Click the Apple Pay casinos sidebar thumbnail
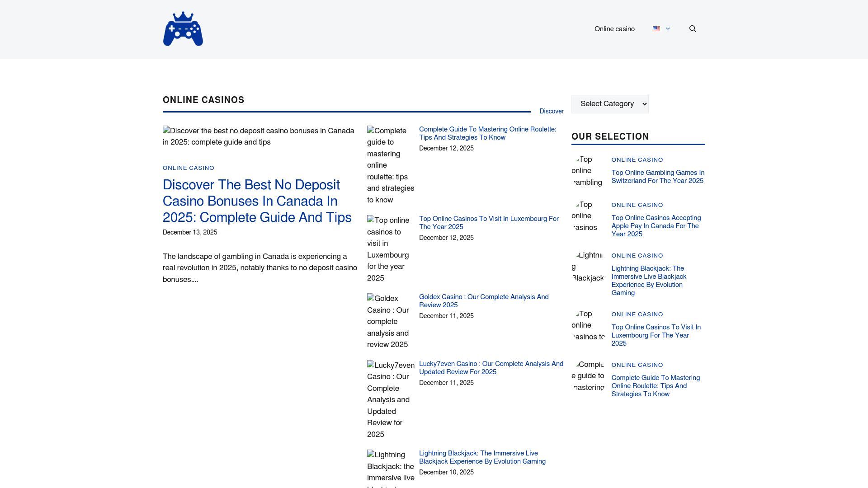868x488 pixels. point(588,216)
